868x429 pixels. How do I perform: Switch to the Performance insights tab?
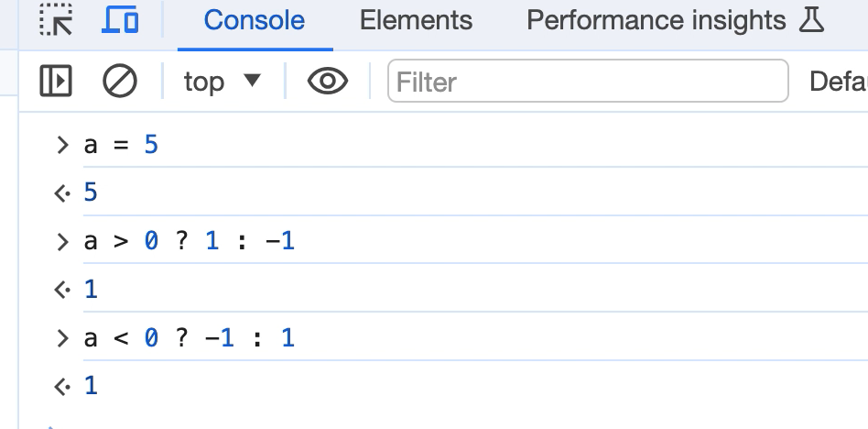coord(656,20)
